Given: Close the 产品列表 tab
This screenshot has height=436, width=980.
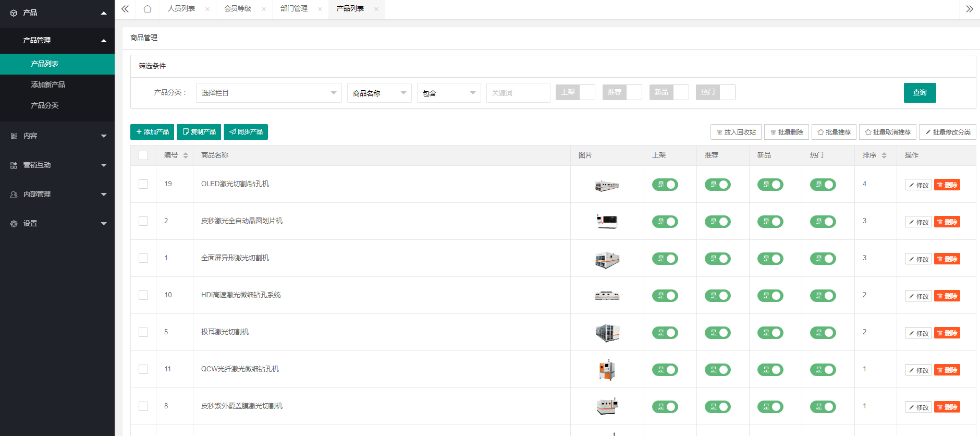Looking at the screenshot, I should pyautogui.click(x=376, y=9).
